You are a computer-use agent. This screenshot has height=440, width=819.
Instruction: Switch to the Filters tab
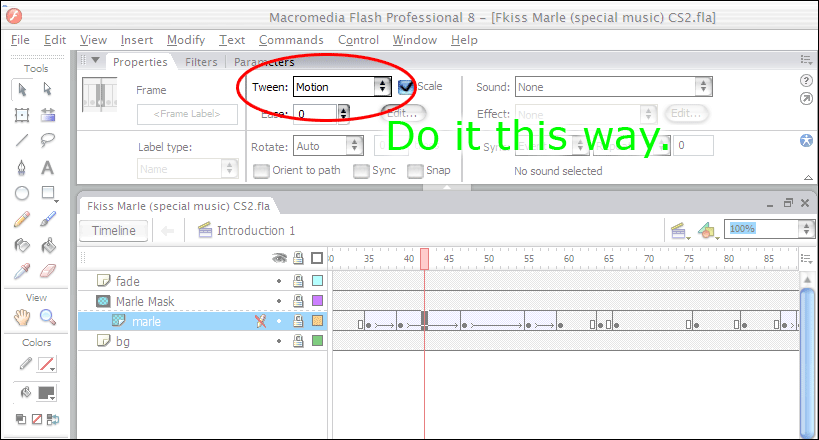pos(201,62)
